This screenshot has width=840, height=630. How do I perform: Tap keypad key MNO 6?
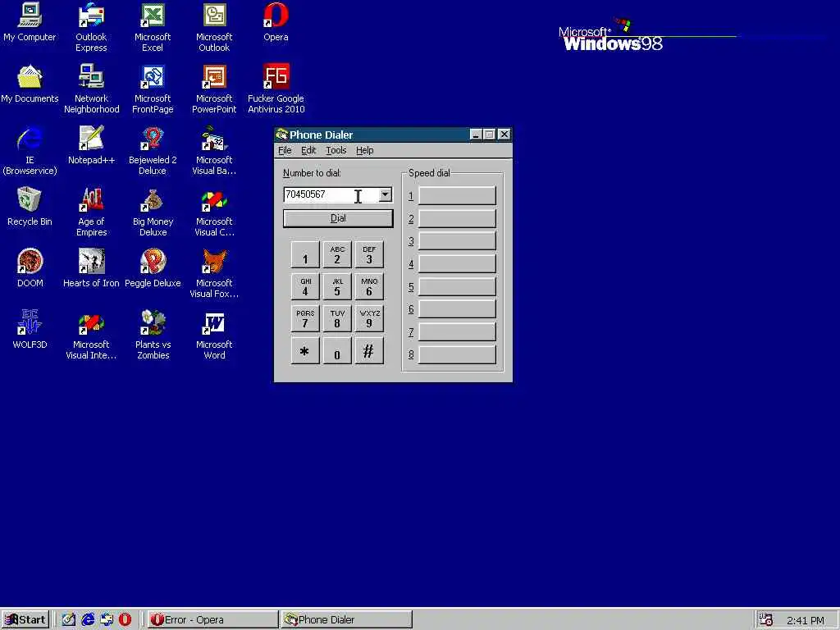pyautogui.click(x=369, y=286)
